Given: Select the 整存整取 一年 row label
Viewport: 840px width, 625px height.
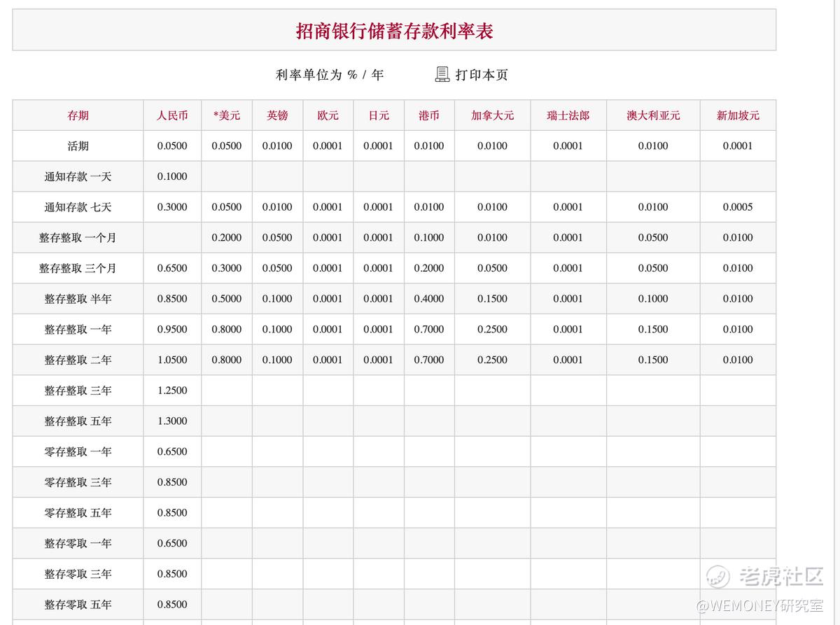Looking at the screenshot, I should point(78,330).
